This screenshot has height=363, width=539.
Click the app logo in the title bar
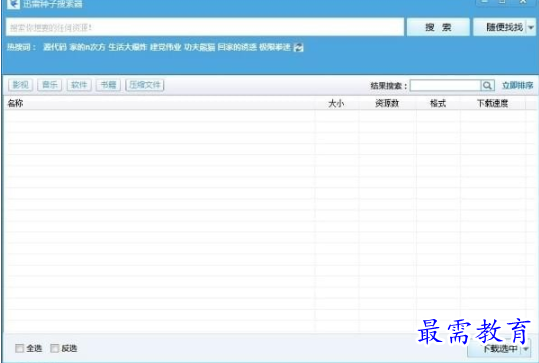point(13,4)
